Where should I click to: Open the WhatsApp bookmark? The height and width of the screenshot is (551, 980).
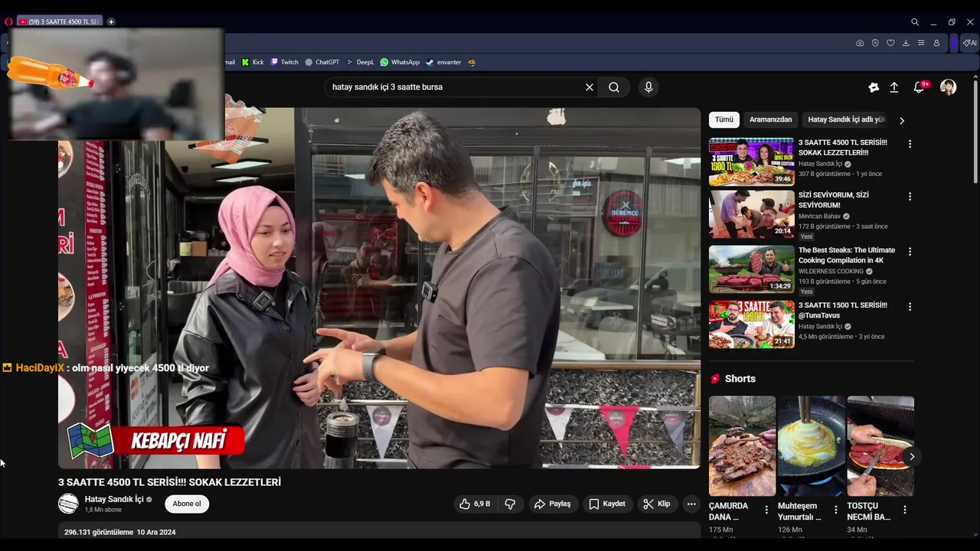tap(400, 63)
